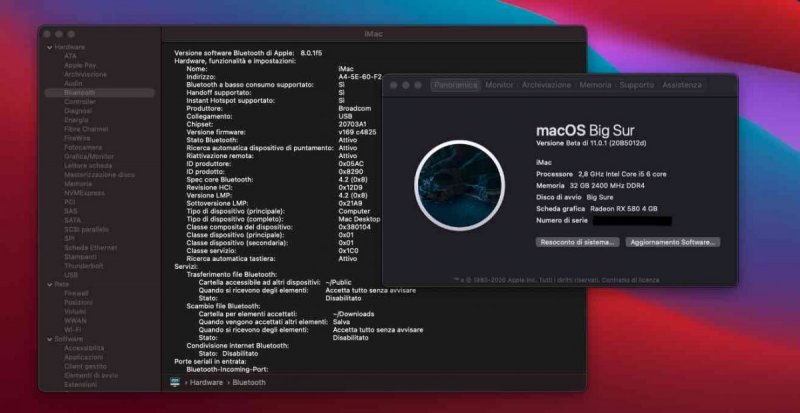Select Wi-Fi under Rete
This screenshot has width=800, height=413.
[72, 330]
